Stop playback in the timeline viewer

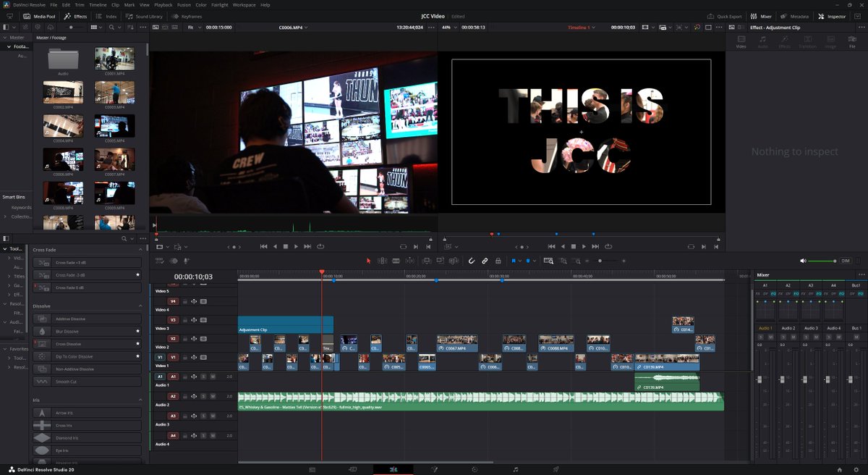coord(573,246)
